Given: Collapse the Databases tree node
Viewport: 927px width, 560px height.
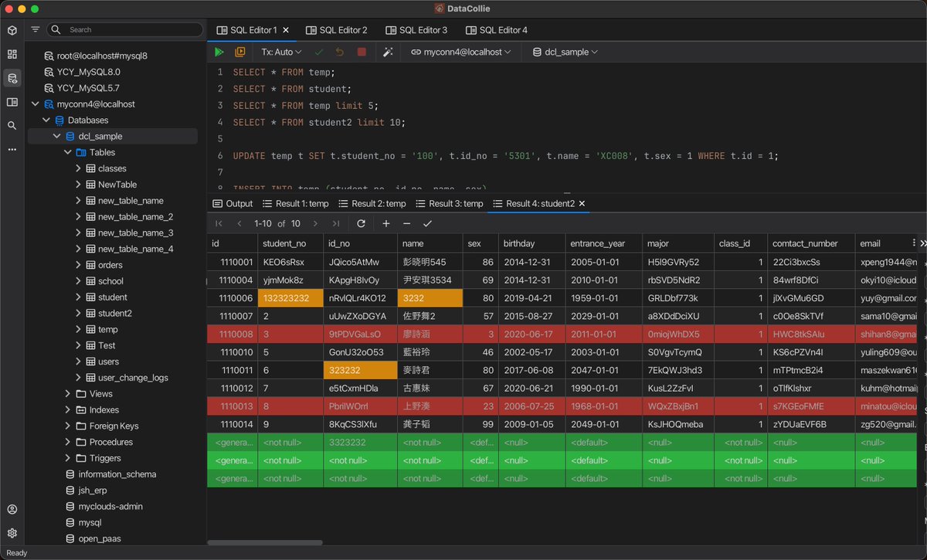Looking at the screenshot, I should point(46,120).
